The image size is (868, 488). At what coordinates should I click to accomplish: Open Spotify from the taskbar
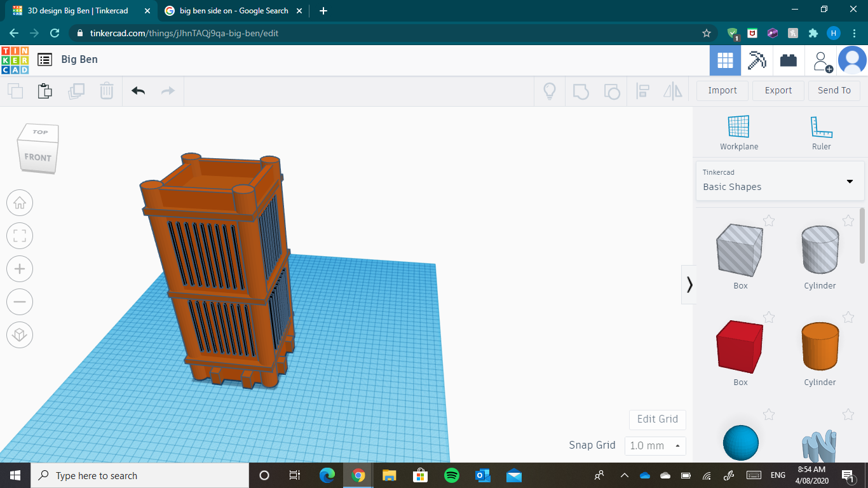pyautogui.click(x=452, y=475)
